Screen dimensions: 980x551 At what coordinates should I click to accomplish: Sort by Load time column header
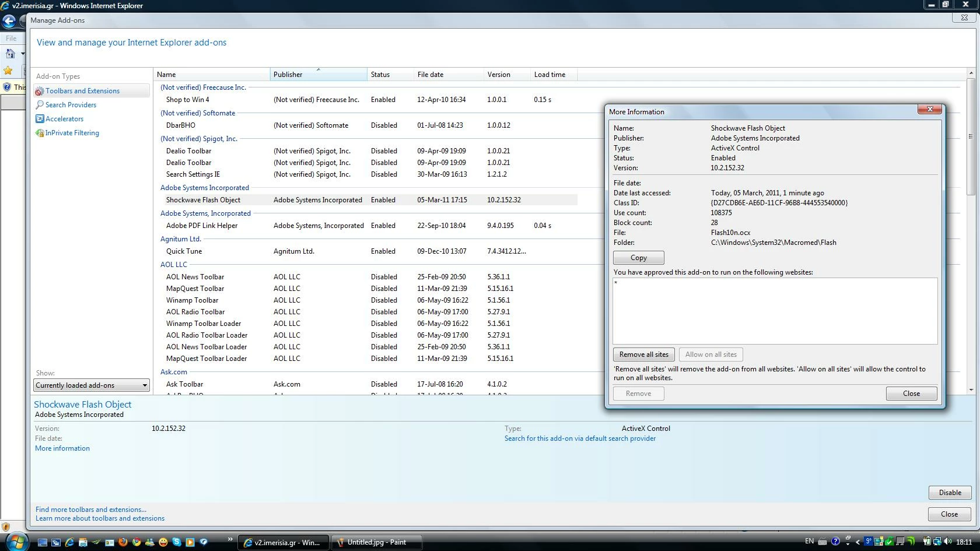pos(554,75)
